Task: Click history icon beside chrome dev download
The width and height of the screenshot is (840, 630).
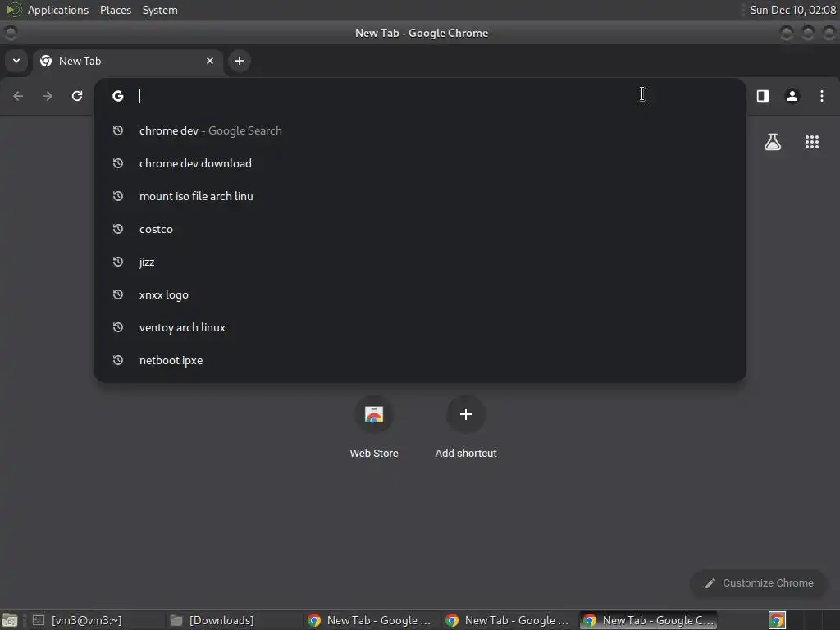Action: pos(118,163)
